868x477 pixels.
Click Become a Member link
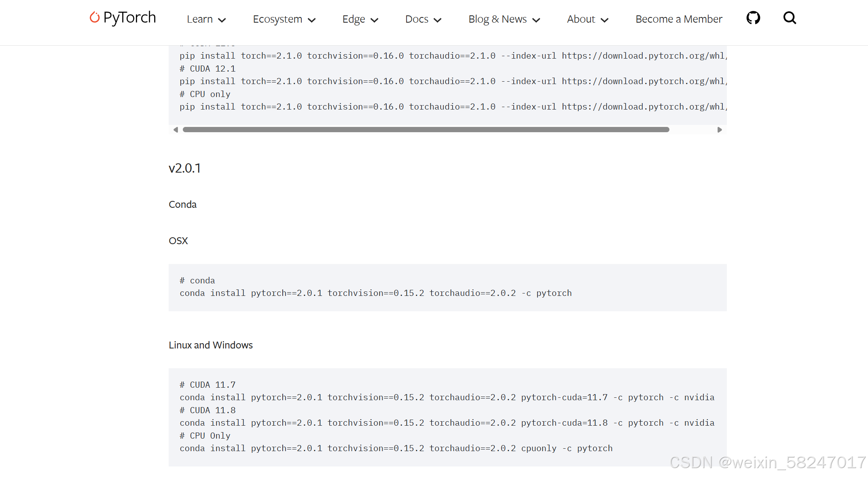coord(678,19)
